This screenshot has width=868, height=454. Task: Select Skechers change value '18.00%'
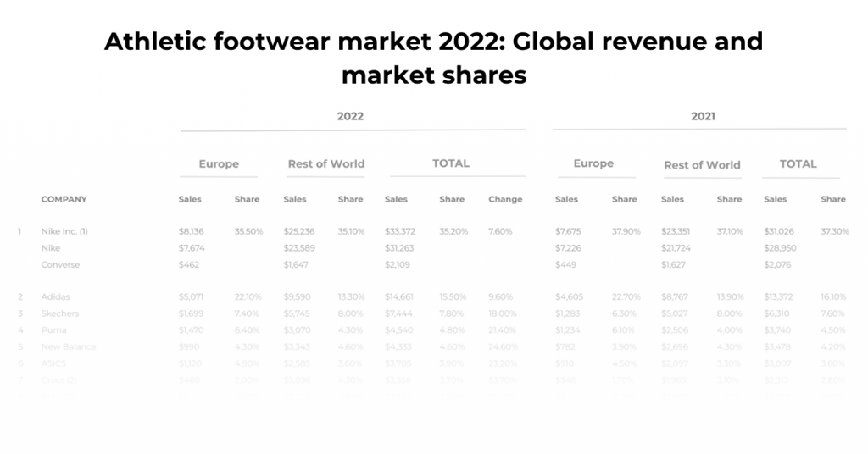503,313
